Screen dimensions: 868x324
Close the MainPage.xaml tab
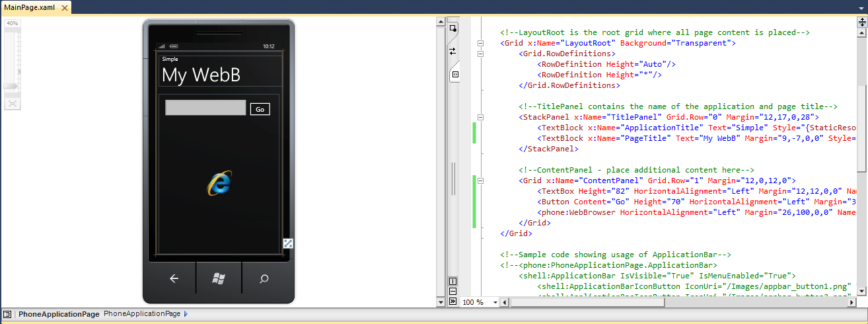click(x=63, y=7)
